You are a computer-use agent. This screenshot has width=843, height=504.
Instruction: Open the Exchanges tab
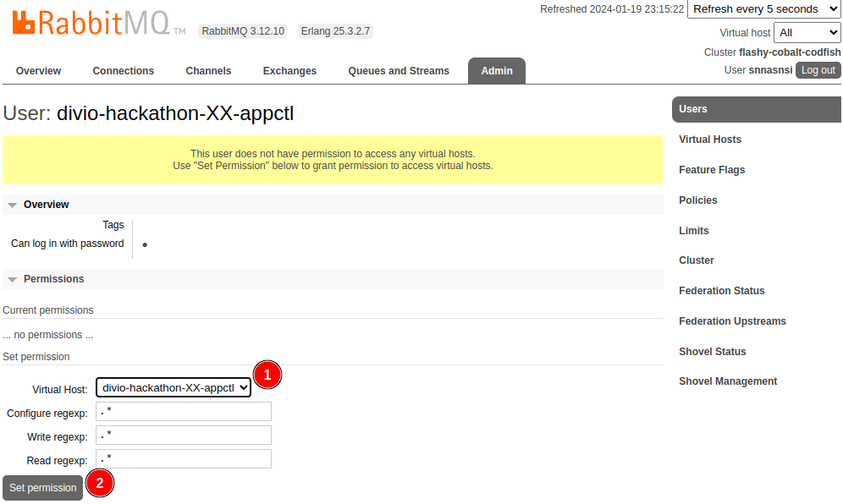(289, 71)
